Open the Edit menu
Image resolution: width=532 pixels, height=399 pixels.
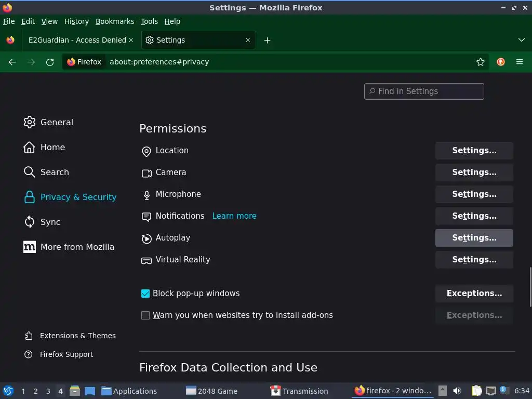tap(28, 21)
